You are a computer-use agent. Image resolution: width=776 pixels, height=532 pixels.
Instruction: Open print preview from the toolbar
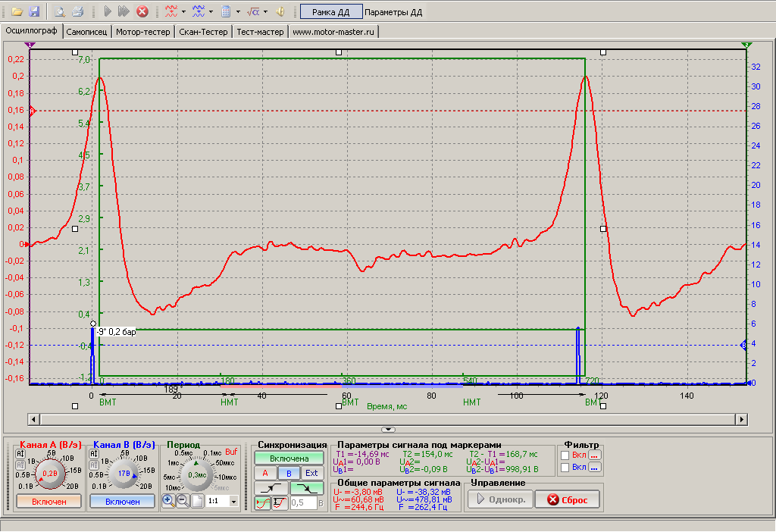pyautogui.click(x=60, y=11)
